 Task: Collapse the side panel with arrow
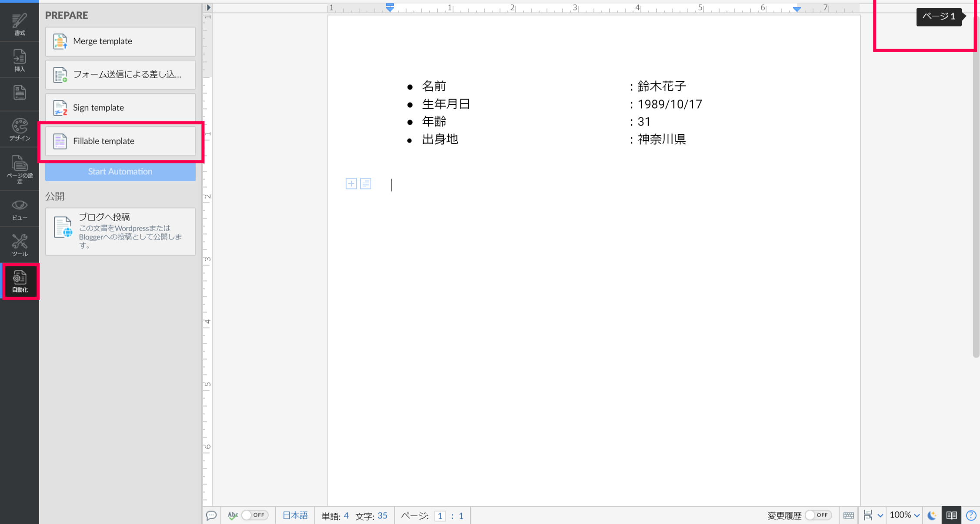(x=208, y=7)
